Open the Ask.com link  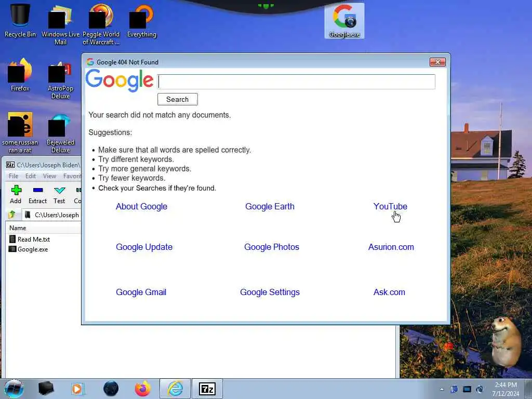point(389,292)
